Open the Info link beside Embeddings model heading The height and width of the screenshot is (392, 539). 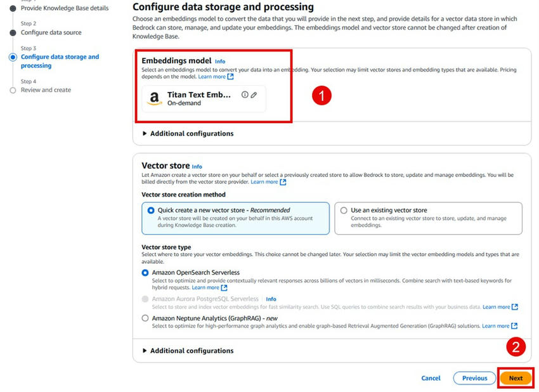pos(220,62)
